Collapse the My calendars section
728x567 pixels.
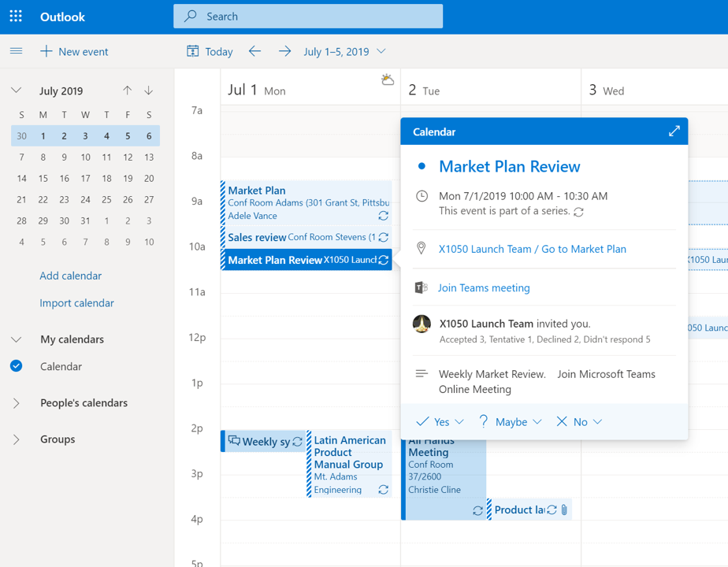click(17, 339)
